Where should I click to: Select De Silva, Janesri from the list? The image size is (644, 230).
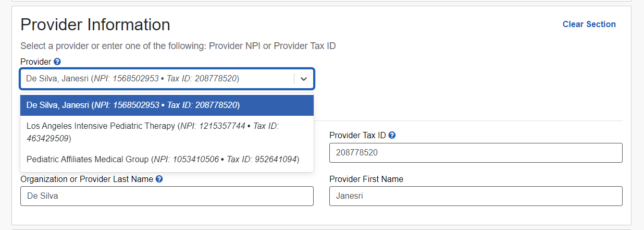pos(167,105)
